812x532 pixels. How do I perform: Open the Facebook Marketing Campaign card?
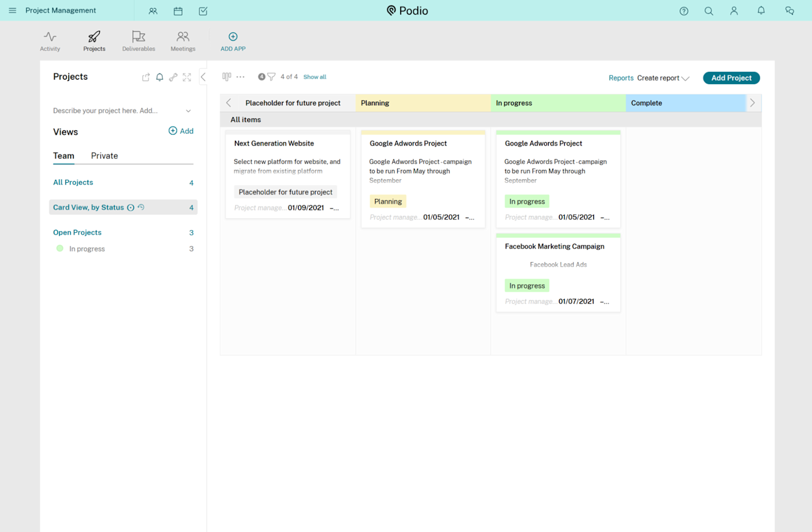558,273
